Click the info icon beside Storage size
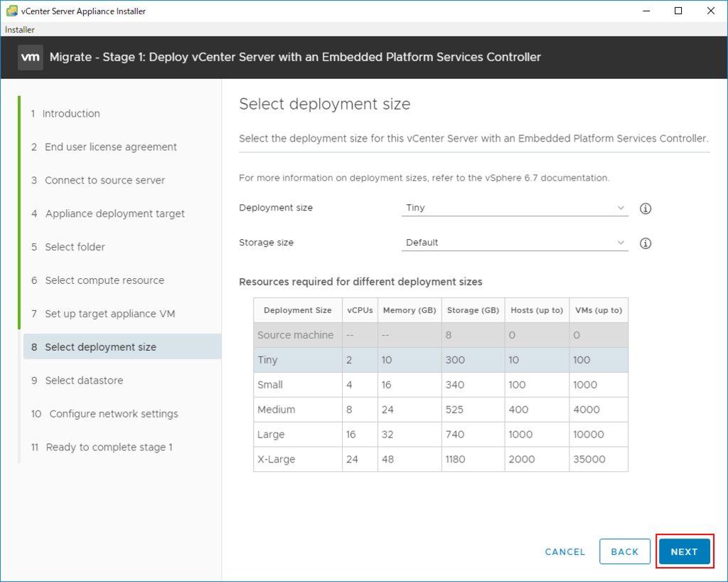 click(x=646, y=243)
